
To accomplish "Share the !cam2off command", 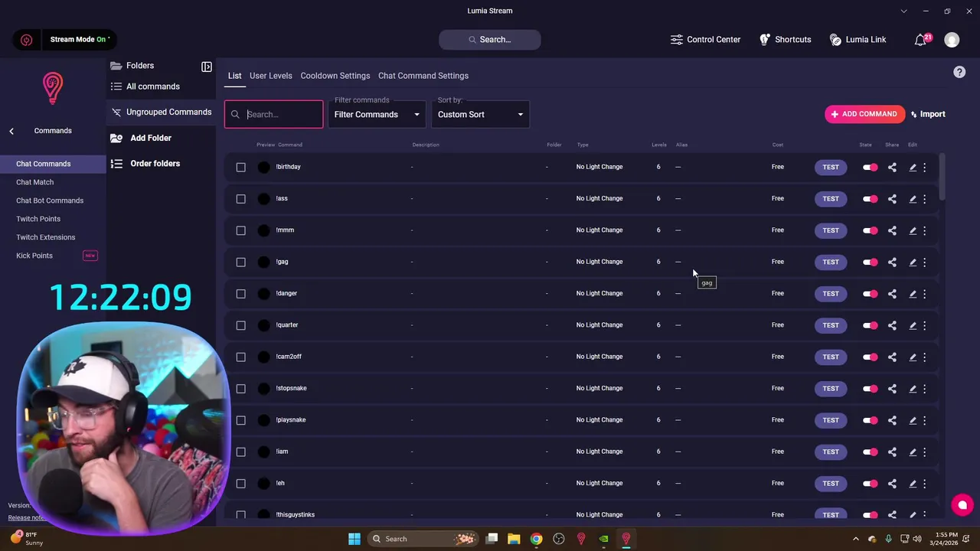I will pyautogui.click(x=892, y=357).
